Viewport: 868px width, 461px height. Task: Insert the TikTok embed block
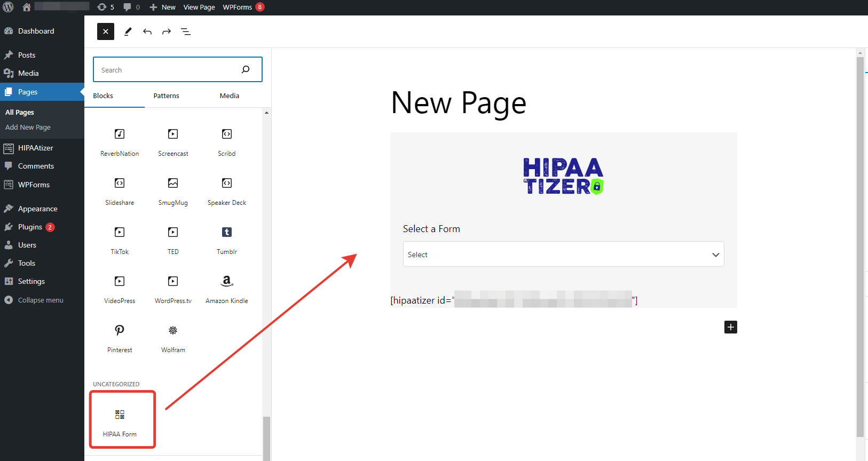(x=120, y=239)
